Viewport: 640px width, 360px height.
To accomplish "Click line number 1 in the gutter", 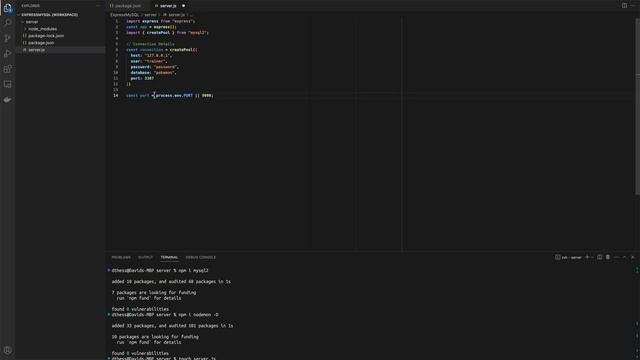I will (x=117, y=21).
